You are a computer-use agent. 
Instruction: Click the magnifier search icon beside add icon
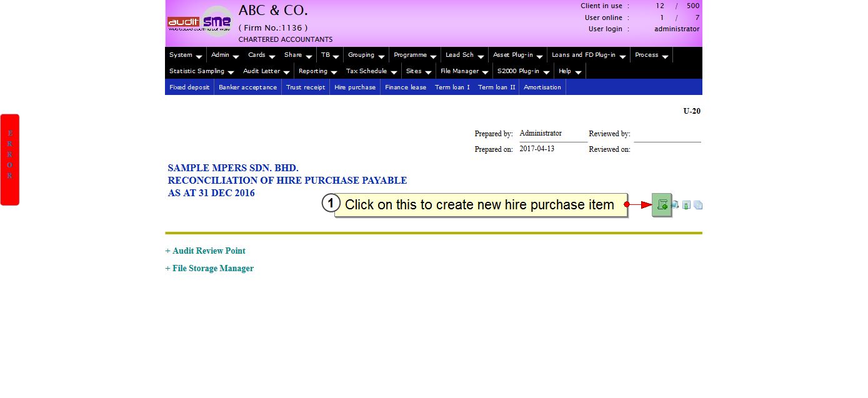pyautogui.click(x=675, y=205)
